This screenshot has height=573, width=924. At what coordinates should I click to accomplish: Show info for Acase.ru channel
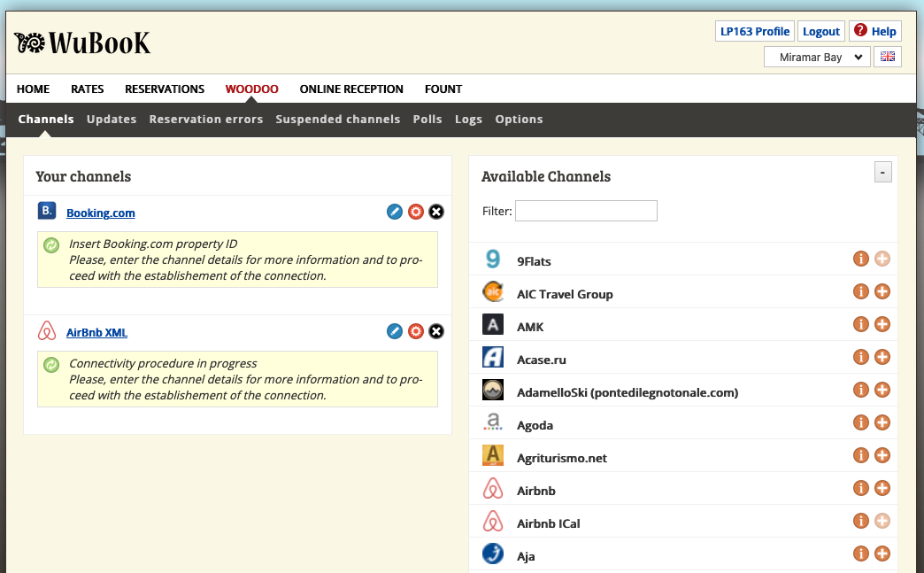[x=861, y=357]
